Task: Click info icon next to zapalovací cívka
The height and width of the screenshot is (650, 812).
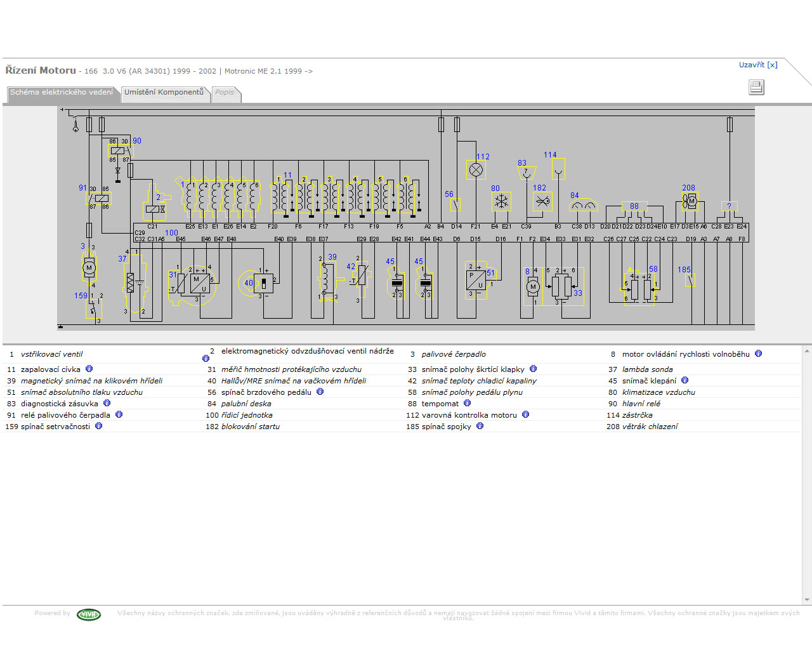Action: click(89, 369)
